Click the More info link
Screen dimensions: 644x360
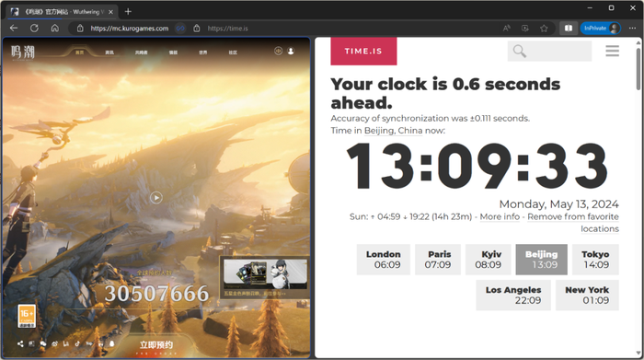click(500, 216)
